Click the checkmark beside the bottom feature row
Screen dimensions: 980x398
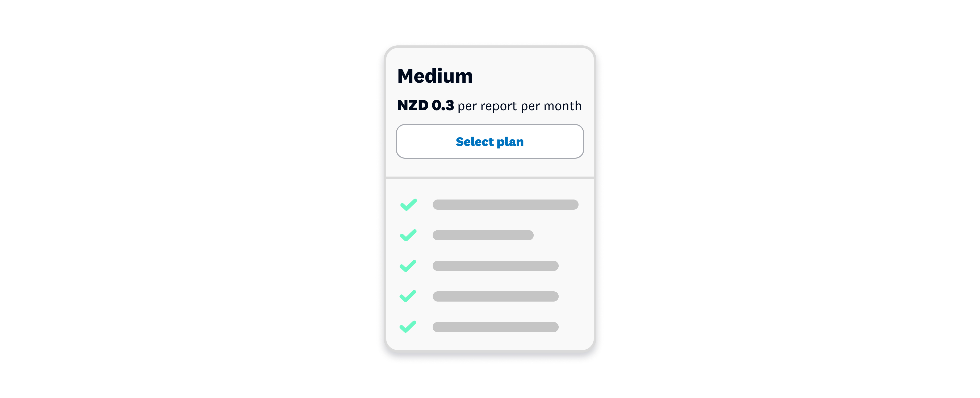(408, 327)
